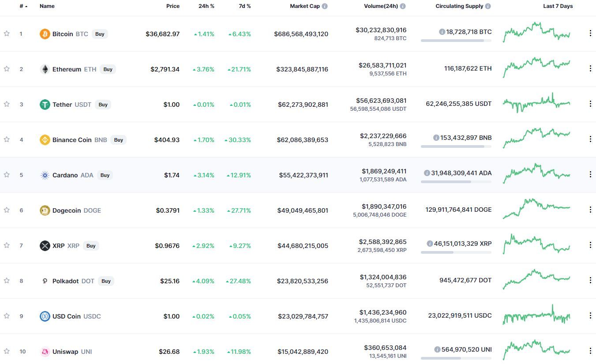The width and height of the screenshot is (596, 364).
Task: Toggle the Tether watchlist star
Action: coord(7,104)
